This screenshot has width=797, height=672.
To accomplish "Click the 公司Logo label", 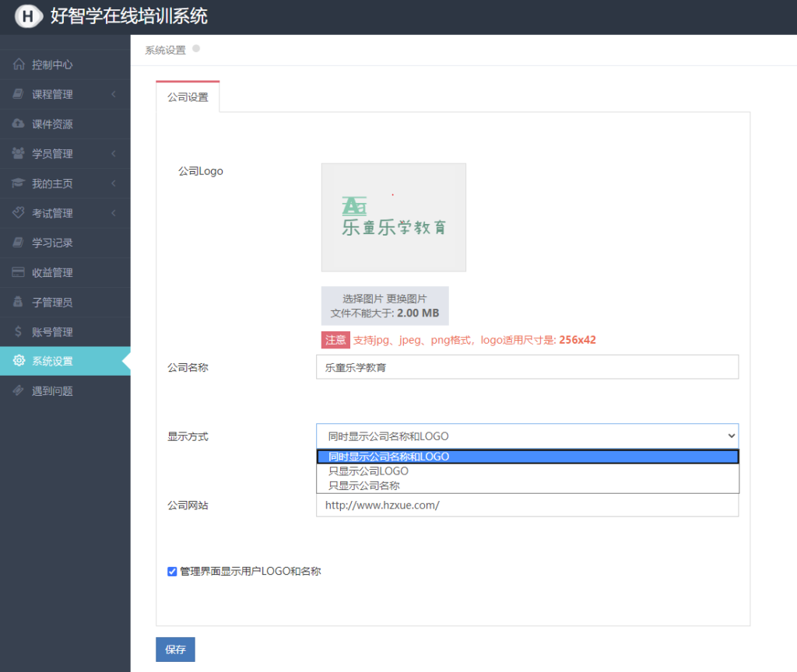I will click(x=201, y=171).
